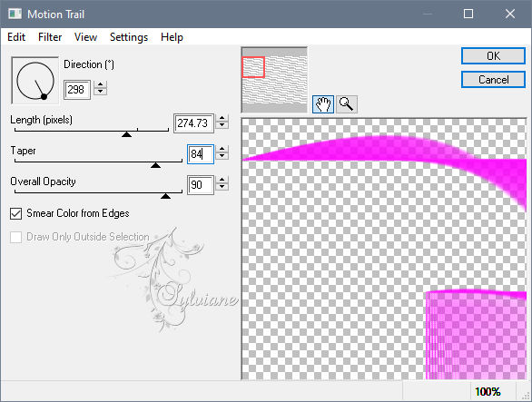Click the navigator preview thumbnail
Screen dimensions: 532x402
click(x=274, y=80)
